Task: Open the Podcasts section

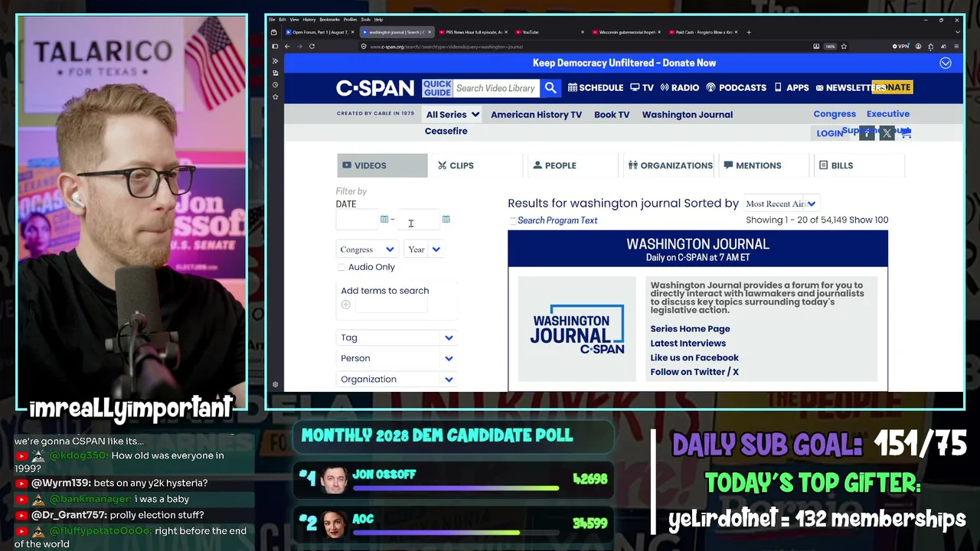Action: 736,88
